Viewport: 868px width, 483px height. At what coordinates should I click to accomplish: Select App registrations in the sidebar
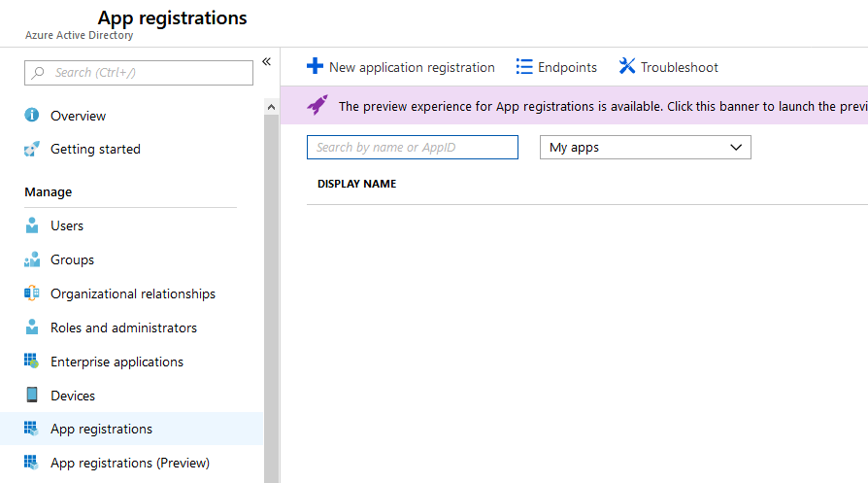coord(101,429)
